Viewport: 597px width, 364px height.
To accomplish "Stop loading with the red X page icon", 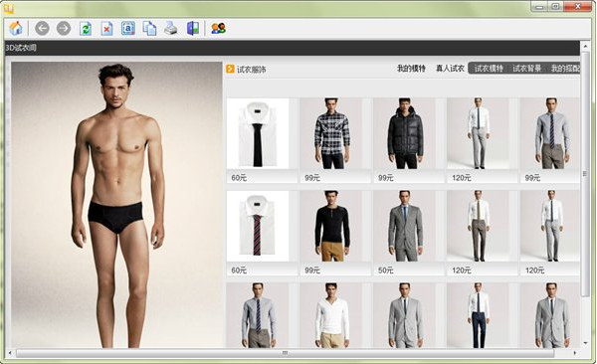I will [x=107, y=29].
